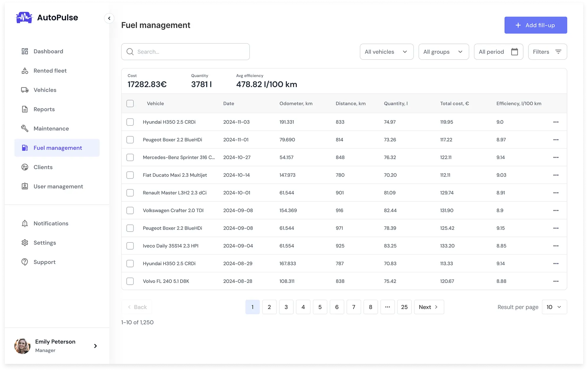
Task: Open Vehicles from the sidebar
Action: pyautogui.click(x=25, y=90)
